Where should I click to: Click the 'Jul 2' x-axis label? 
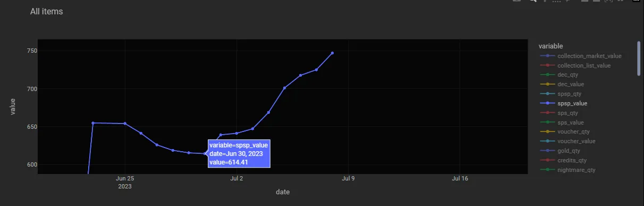(236, 179)
